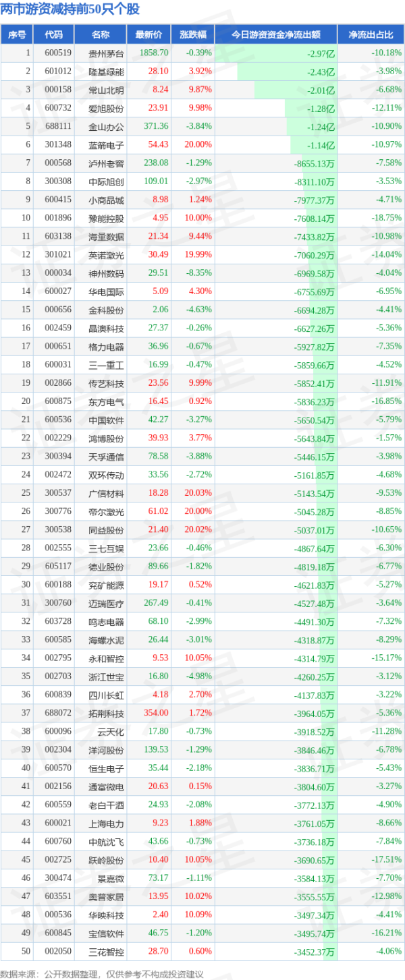Viewport: 405px width, 980px height.
Task: Click the 涨跌幅 column header
Action: (192, 34)
